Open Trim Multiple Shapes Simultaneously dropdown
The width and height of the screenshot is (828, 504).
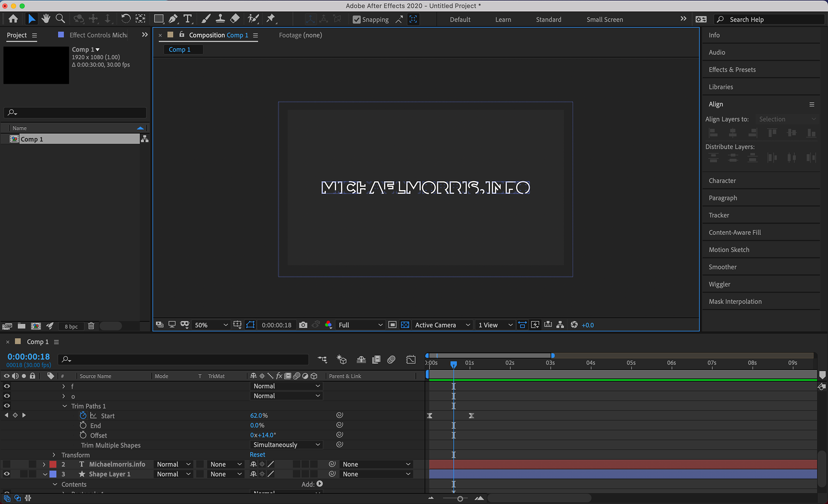tap(286, 445)
